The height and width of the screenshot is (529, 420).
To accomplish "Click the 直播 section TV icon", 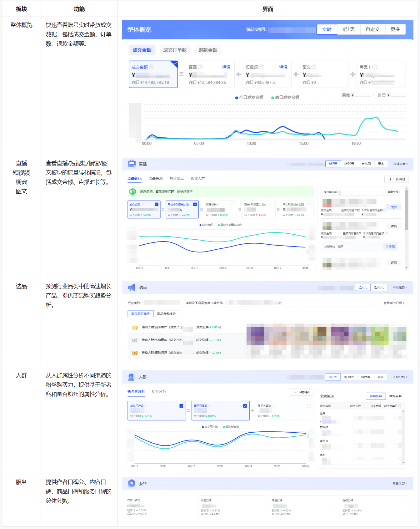I will tap(132, 164).
